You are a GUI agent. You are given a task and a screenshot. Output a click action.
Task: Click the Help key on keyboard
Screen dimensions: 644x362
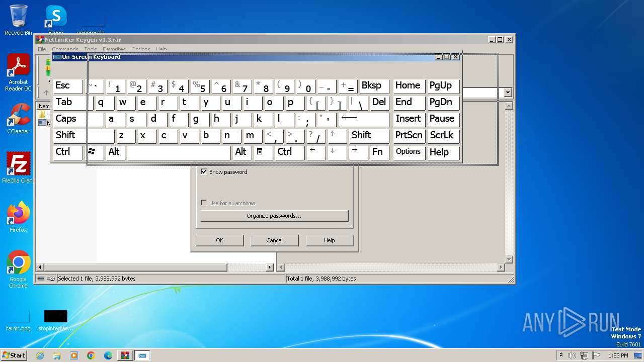443,152
